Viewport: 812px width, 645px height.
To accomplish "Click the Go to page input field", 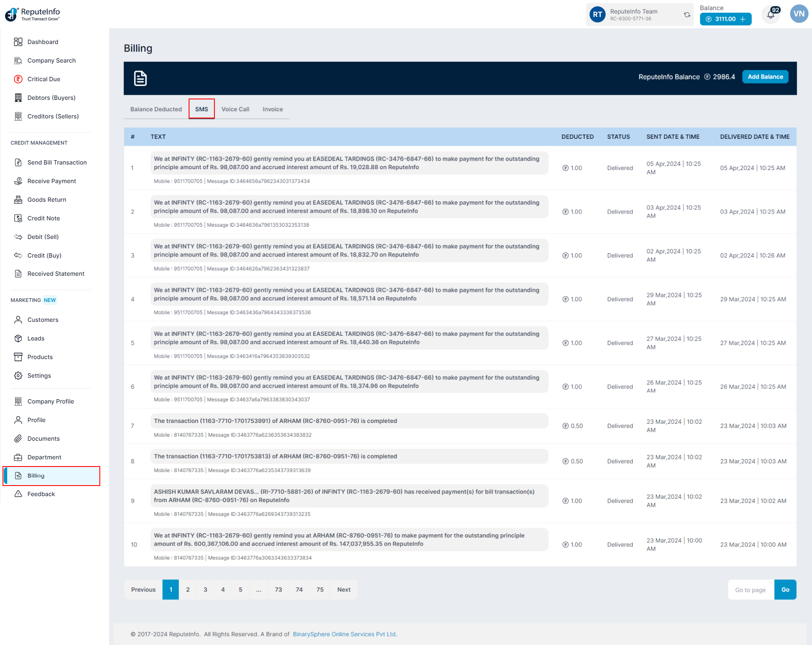I will point(751,590).
